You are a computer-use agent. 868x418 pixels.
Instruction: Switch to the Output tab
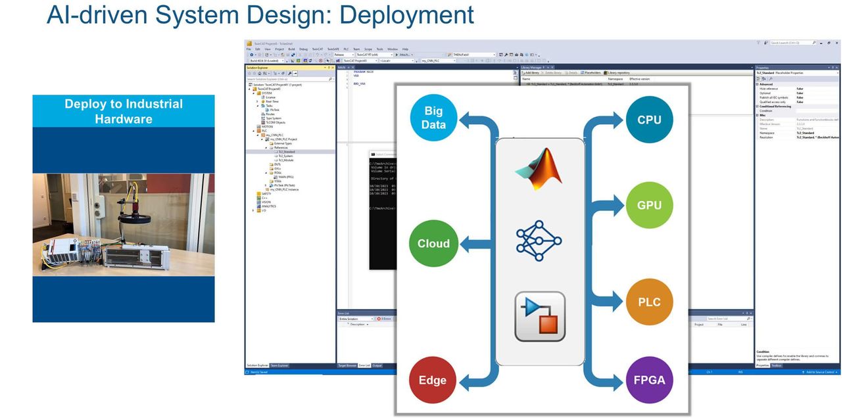point(377,365)
